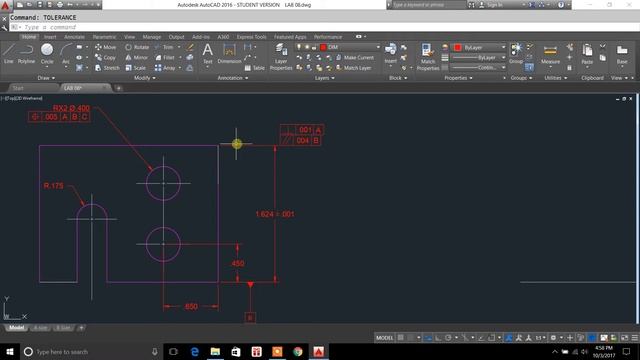Toggle ortho mode in status bar
The image size is (640, 360).
click(x=438, y=338)
